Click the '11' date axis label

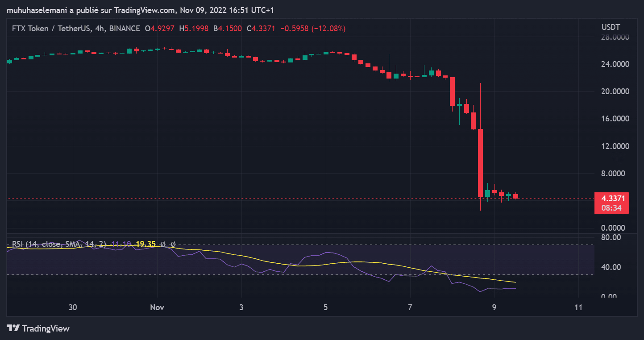pos(578,307)
